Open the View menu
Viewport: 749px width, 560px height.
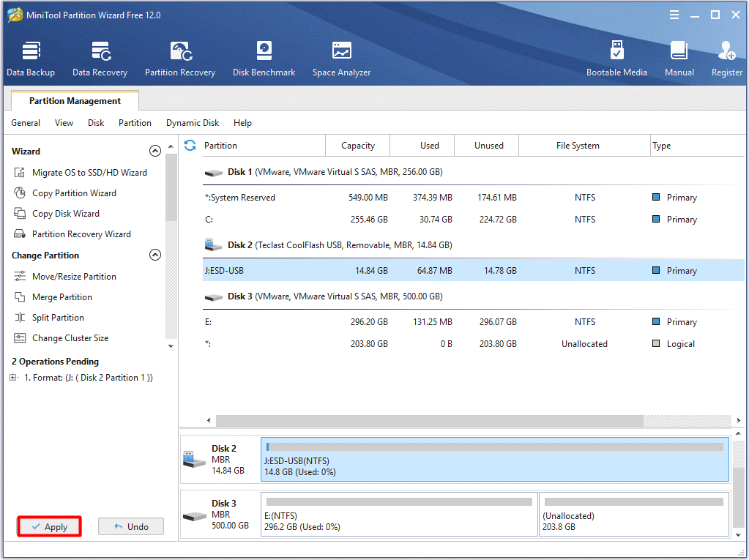[x=64, y=123]
